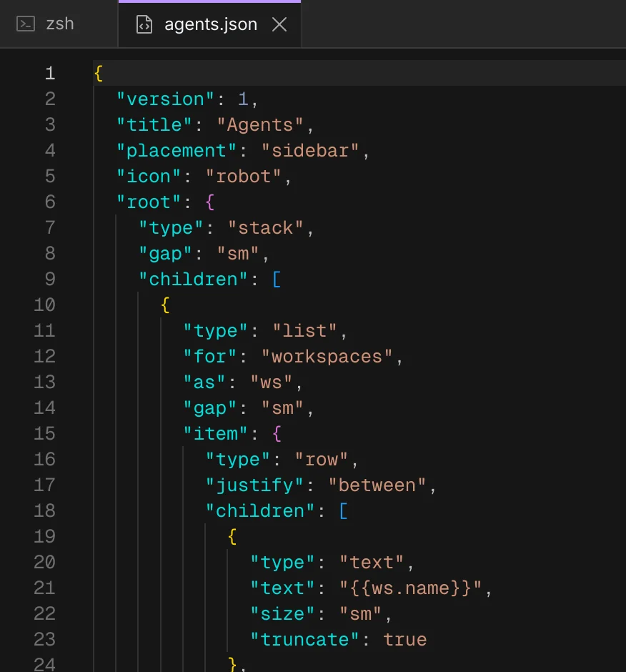Screen dimensions: 626x672
Task: Switch to the zsh terminal tab
Action: point(59,24)
